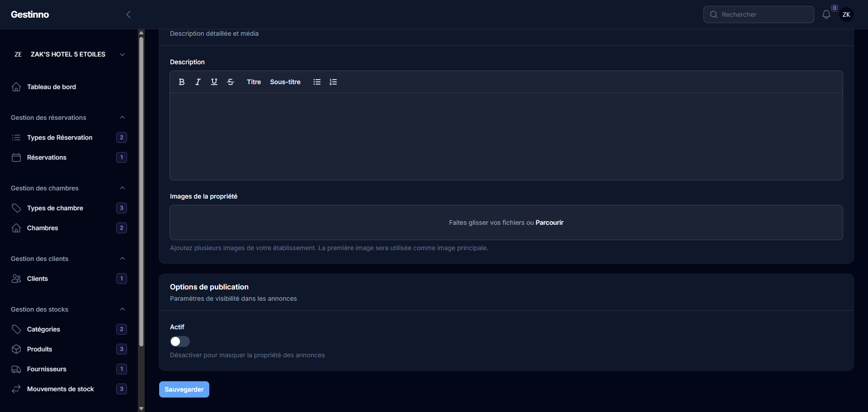Screen dimensions: 868x412
Task: Apply Titre heading style
Action: (254, 82)
